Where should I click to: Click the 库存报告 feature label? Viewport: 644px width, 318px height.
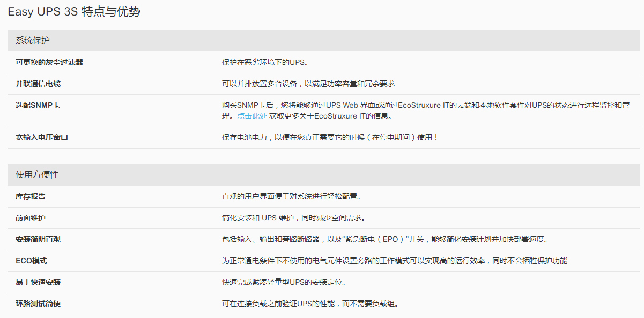(31, 196)
